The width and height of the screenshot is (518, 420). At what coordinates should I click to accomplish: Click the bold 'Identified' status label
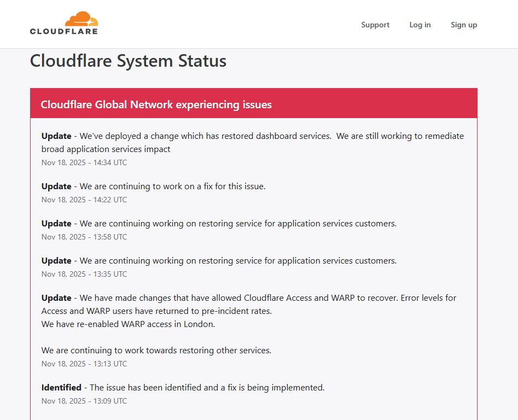tap(61, 388)
